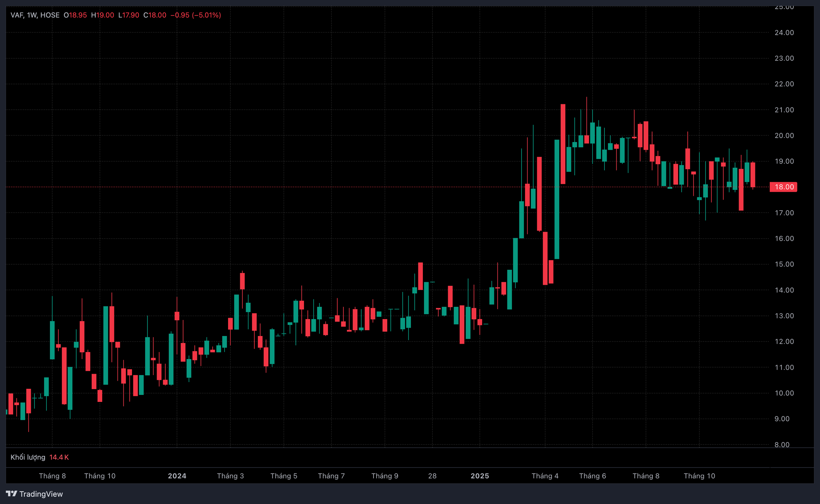Click the 8.00 label at price axis bottom
Viewport: 820px width, 504px height.
782,444
